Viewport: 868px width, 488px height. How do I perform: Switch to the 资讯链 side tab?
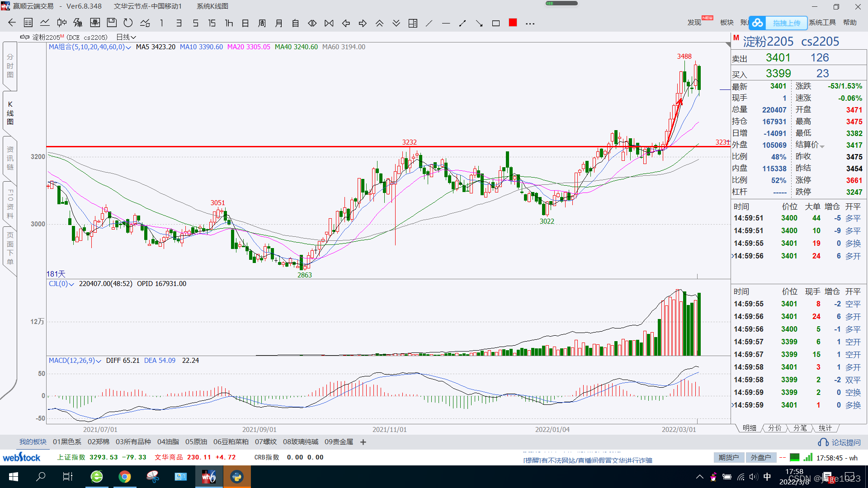pos(10,158)
